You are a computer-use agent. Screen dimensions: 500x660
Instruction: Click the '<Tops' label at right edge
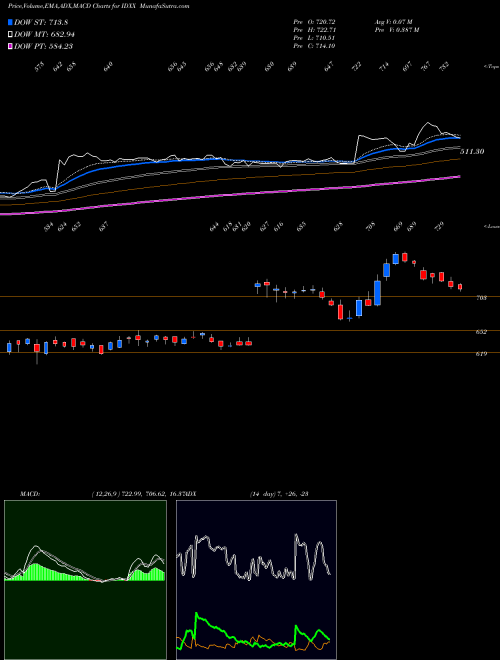pyautogui.click(x=491, y=67)
